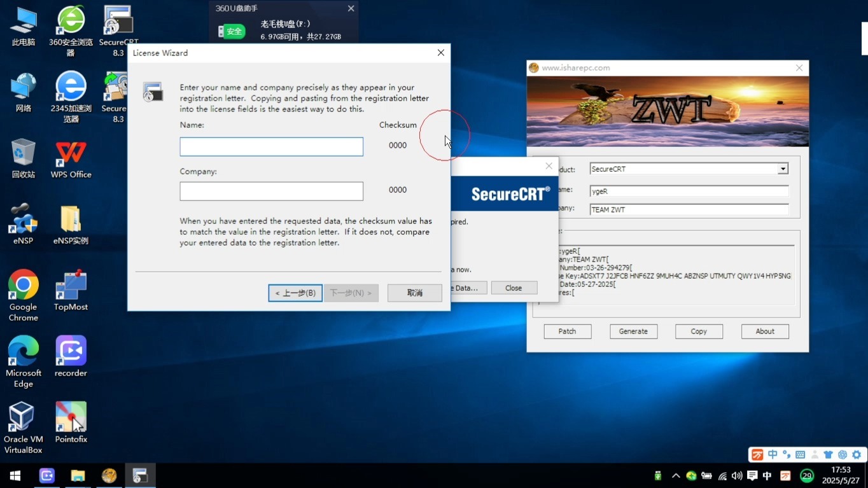Click inside the Name field of License Wizard
The height and width of the screenshot is (488, 868).
click(271, 146)
